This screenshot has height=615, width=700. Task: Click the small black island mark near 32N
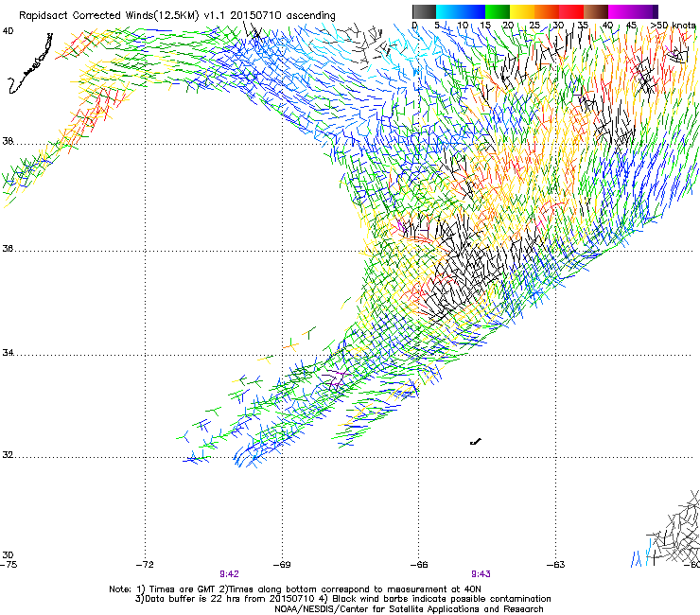click(476, 442)
